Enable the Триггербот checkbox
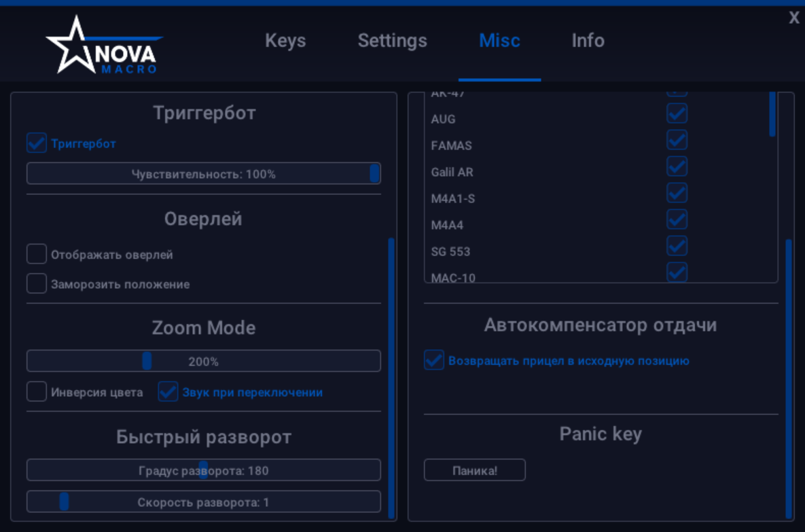The height and width of the screenshot is (532, 805). (x=35, y=143)
